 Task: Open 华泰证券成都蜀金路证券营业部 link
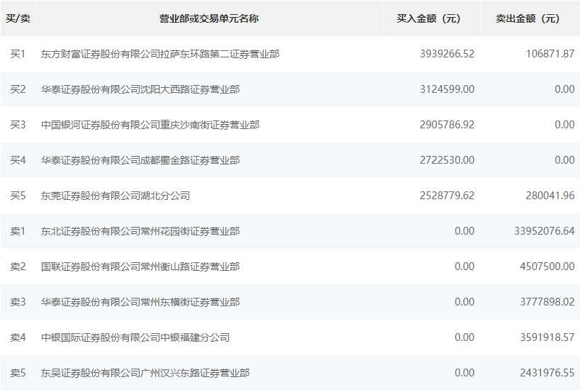click(x=140, y=160)
